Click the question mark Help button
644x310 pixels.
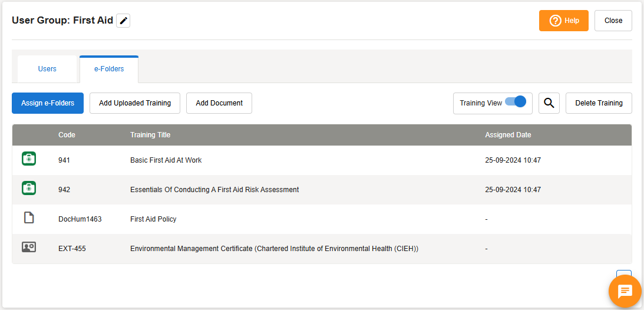[x=563, y=21]
